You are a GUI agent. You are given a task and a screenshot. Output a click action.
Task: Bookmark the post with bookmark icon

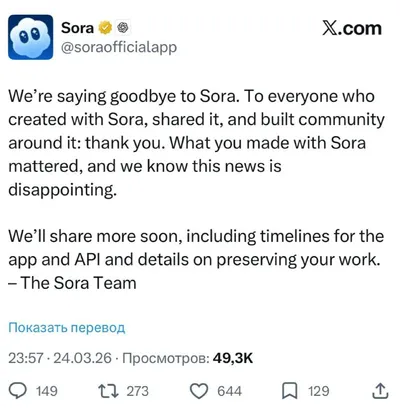[x=290, y=391]
